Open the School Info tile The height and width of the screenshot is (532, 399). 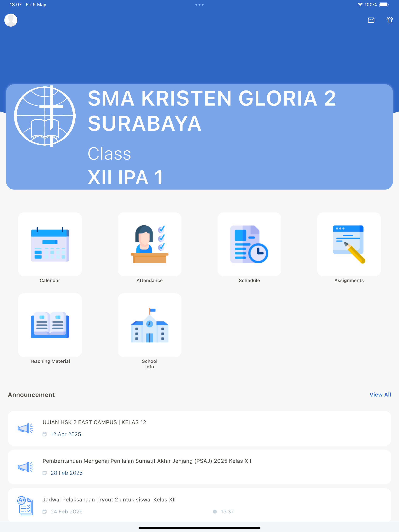(x=150, y=325)
